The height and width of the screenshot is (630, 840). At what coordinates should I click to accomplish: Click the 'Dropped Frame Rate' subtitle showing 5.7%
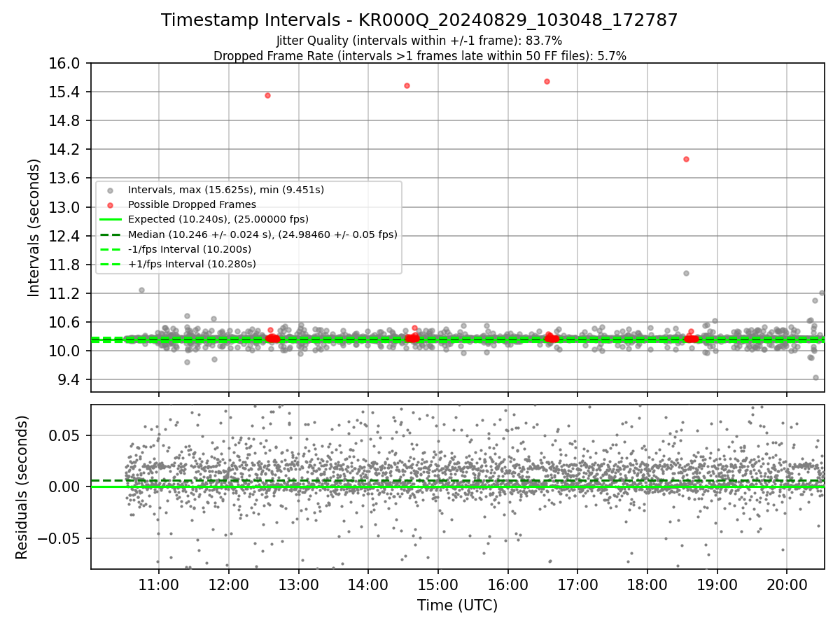coord(419,55)
